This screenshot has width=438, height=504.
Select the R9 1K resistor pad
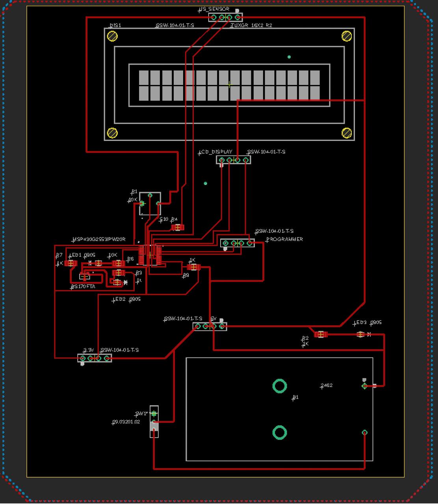[193, 267]
